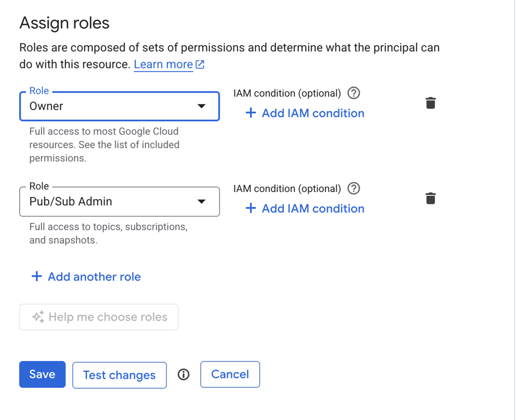Add IAM condition for the Owner role
516x420 pixels.
point(305,113)
